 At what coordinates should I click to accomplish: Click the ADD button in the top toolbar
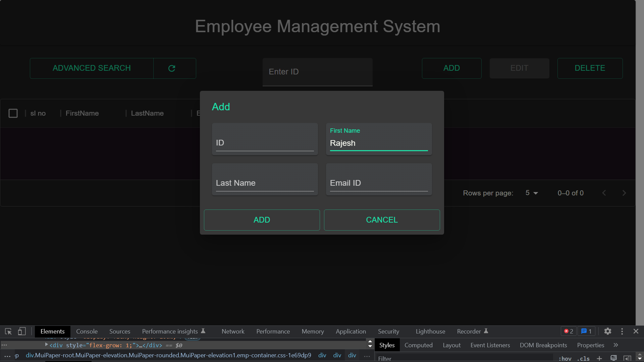pos(452,68)
